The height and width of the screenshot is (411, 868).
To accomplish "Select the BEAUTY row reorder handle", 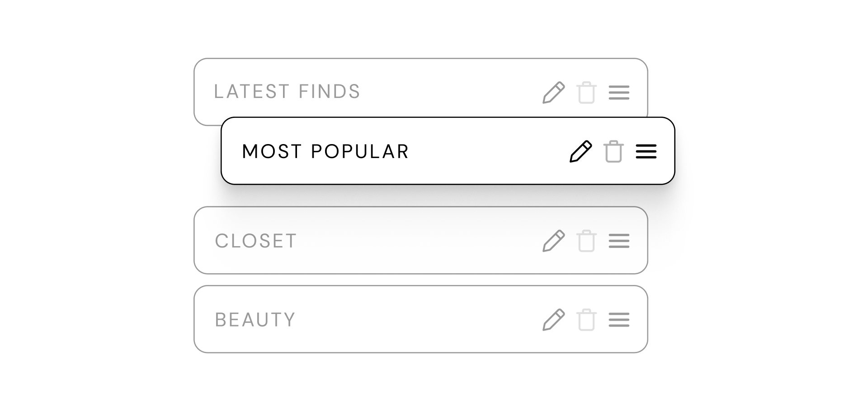I will click(x=619, y=320).
